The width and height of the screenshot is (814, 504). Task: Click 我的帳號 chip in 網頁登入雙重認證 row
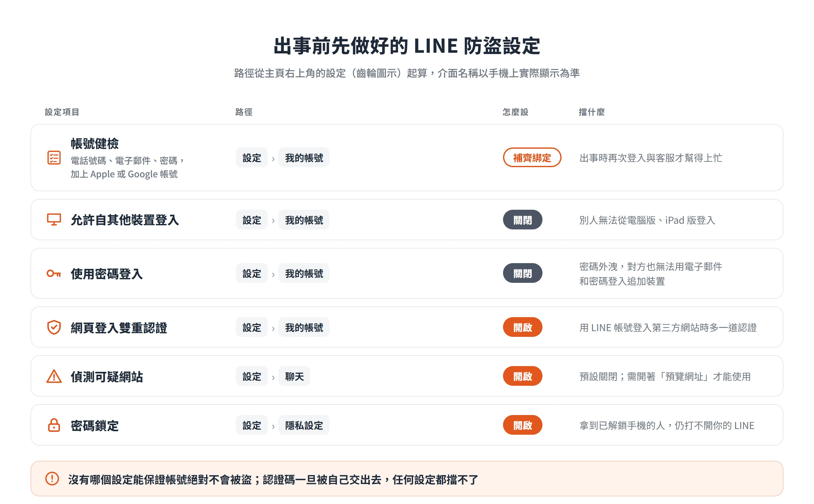[304, 327]
